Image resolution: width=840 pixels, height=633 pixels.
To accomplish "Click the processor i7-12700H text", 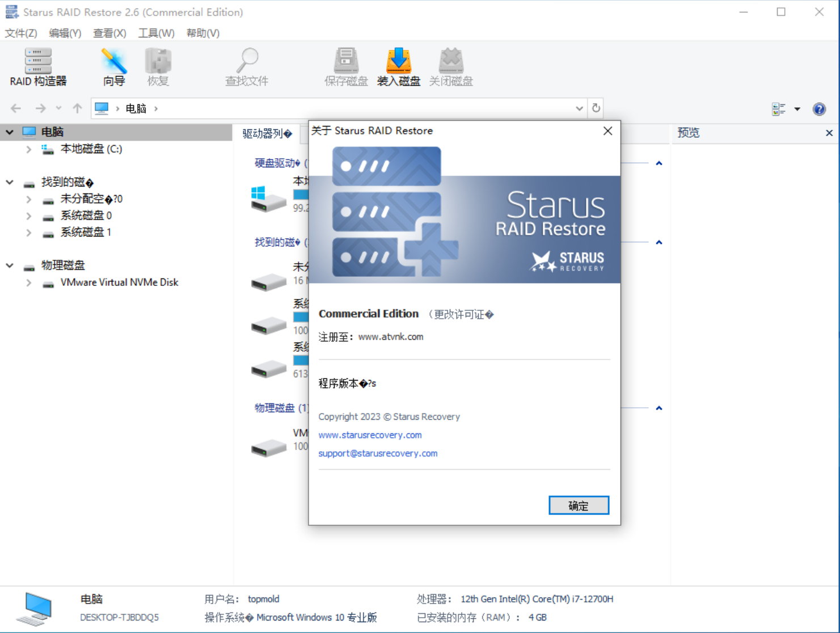I will click(537, 599).
